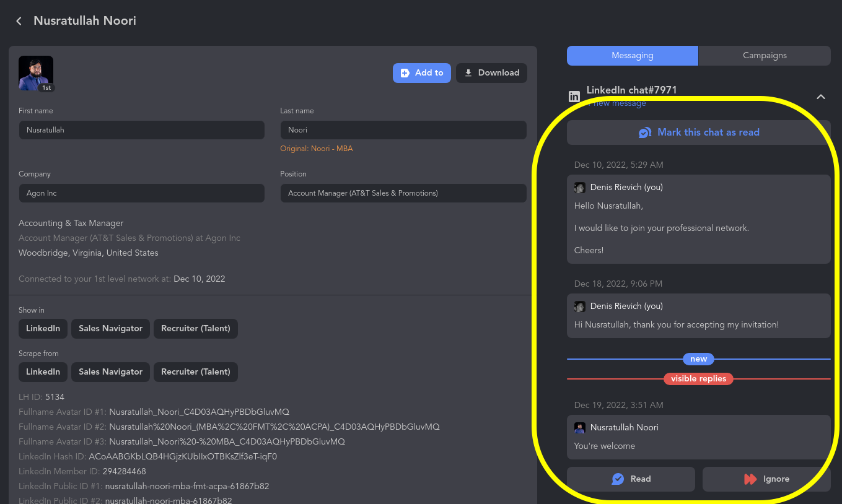Click the "visible replies" divider label
842x504 pixels.
699,379
